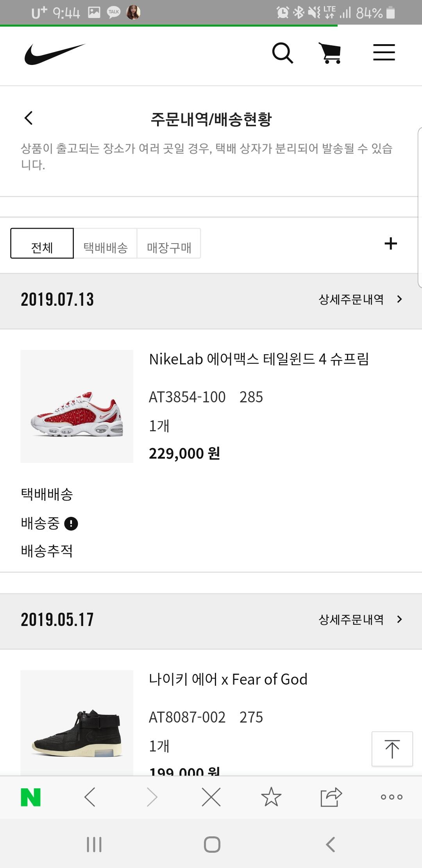Switch to the 매장구매 tab

click(x=169, y=244)
